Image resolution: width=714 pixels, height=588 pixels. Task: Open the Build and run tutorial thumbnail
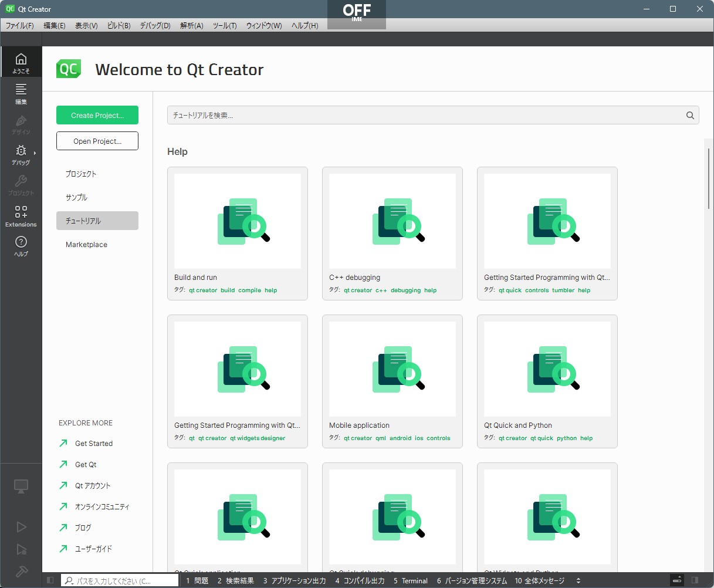click(238, 221)
